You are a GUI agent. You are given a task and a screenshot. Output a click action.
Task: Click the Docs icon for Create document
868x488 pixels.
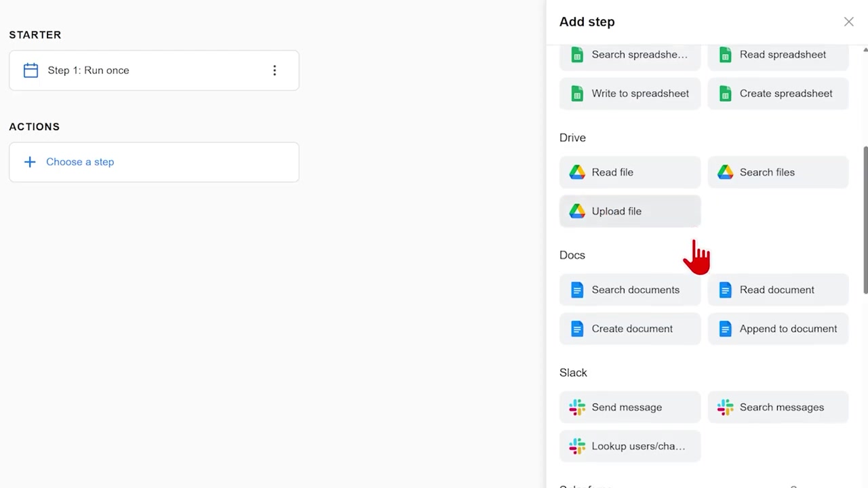point(577,329)
